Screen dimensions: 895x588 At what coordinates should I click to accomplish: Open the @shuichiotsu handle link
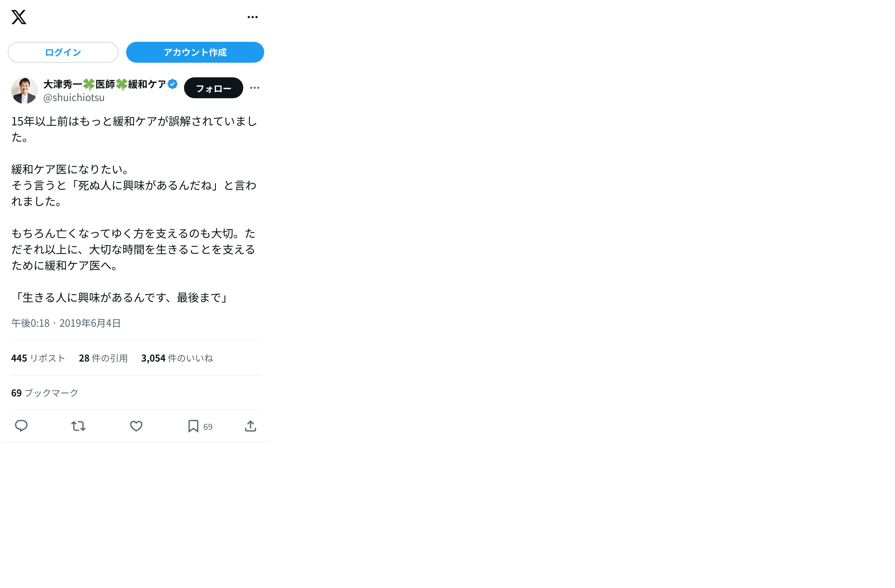coord(74,98)
